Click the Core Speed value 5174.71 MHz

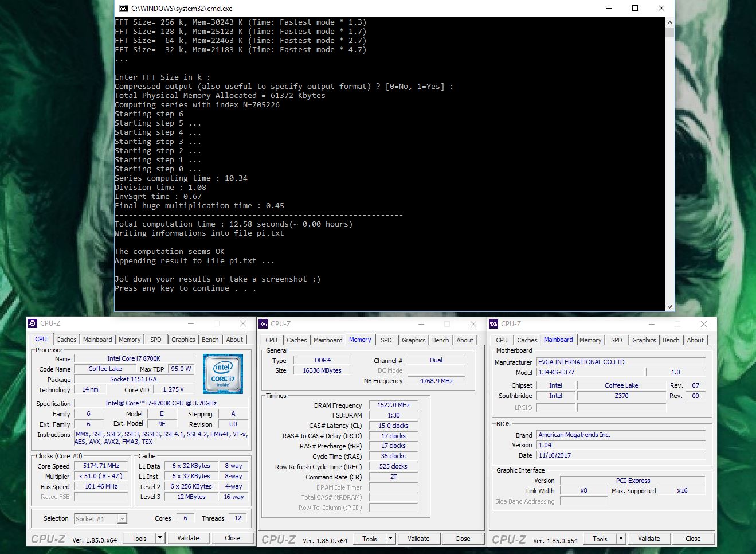101,466
